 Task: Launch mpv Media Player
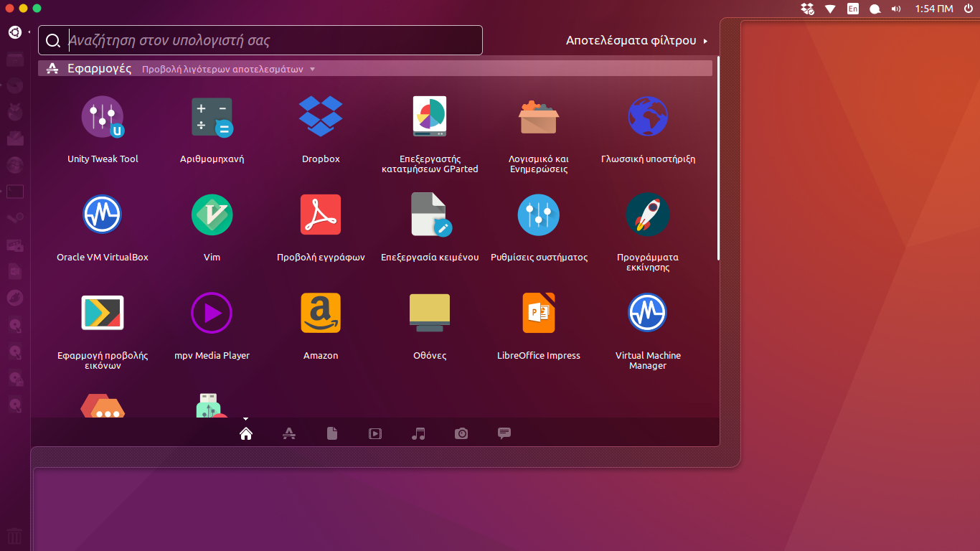(x=212, y=313)
